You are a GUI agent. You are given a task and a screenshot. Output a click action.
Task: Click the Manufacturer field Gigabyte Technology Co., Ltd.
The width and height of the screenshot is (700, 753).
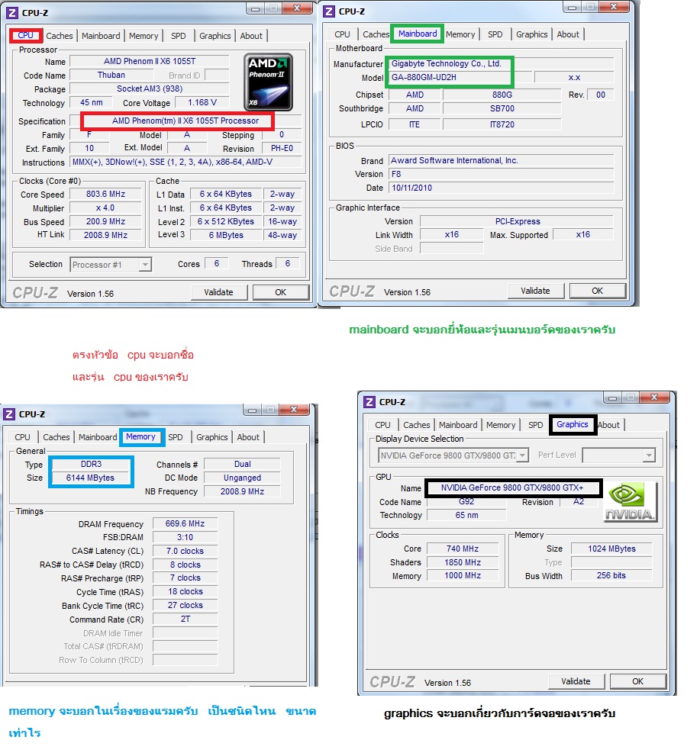tap(501, 64)
